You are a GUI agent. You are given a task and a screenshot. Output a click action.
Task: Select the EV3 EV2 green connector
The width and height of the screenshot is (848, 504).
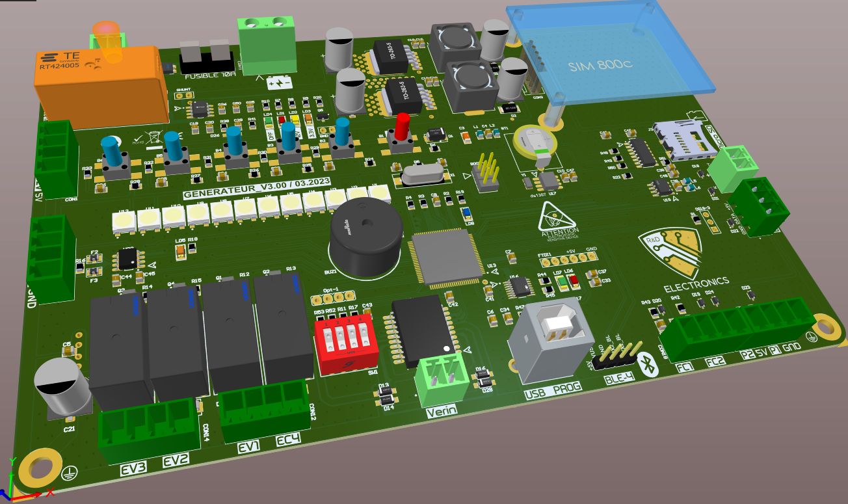148,430
